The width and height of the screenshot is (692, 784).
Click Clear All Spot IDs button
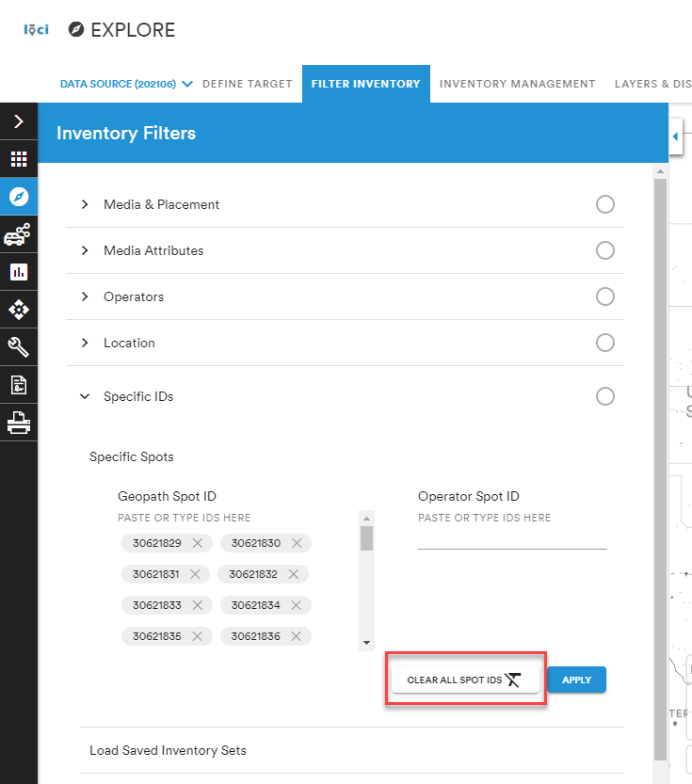pos(465,680)
